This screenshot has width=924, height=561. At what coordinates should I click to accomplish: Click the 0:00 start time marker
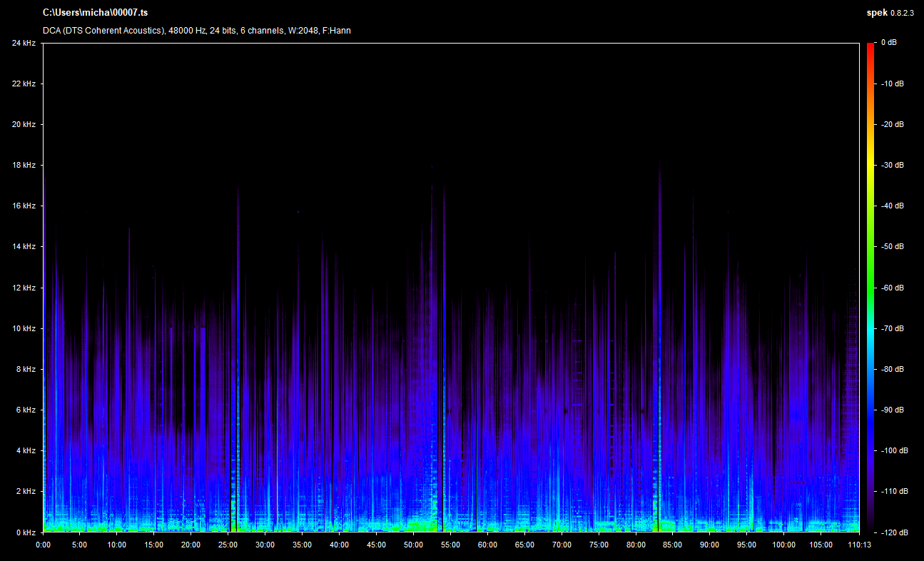tap(43, 545)
